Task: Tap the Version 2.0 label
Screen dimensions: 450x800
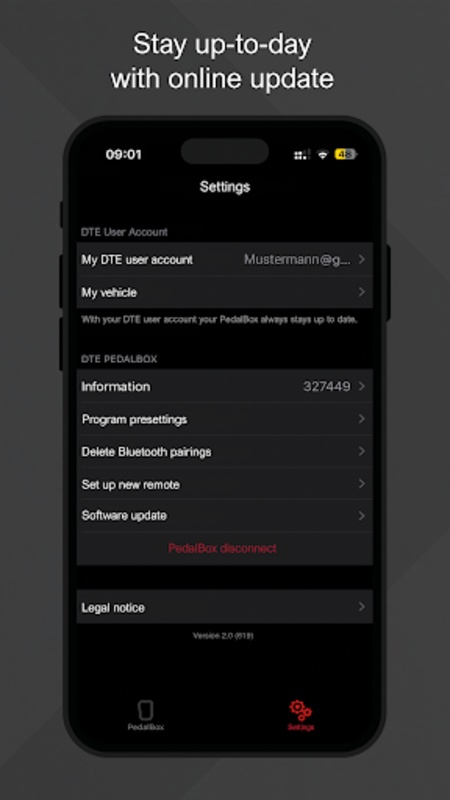Action: (x=223, y=636)
